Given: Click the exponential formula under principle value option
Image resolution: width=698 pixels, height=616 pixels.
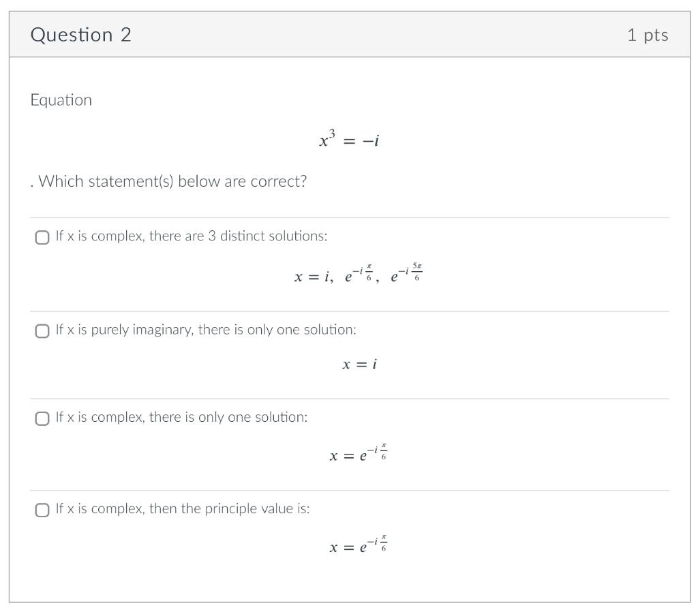Looking at the screenshot, I should coord(359,544).
